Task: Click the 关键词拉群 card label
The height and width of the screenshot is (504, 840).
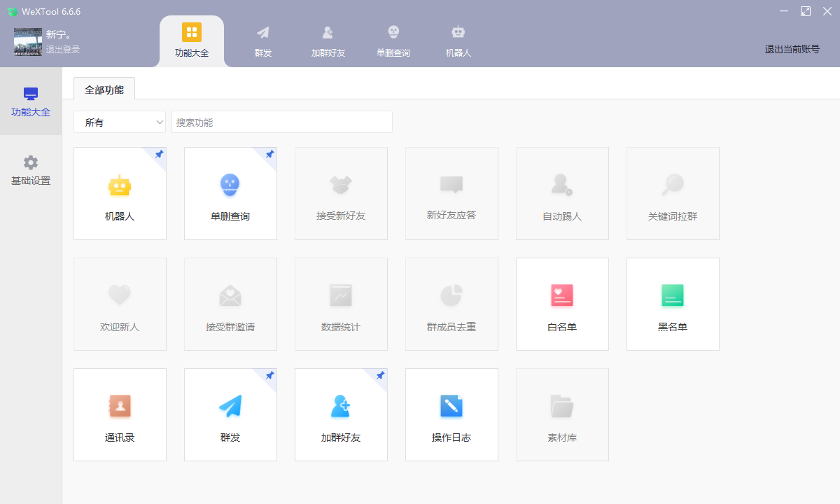Action: 673,216
